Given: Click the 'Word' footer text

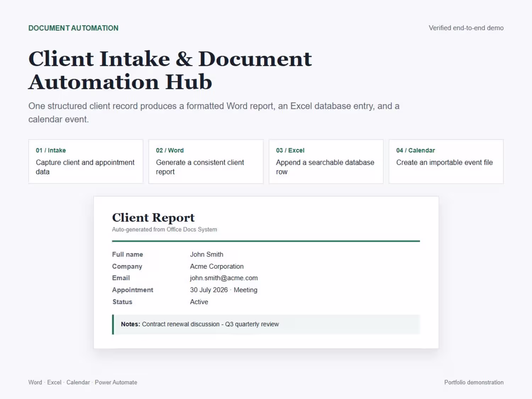Looking at the screenshot, I should tap(35, 382).
